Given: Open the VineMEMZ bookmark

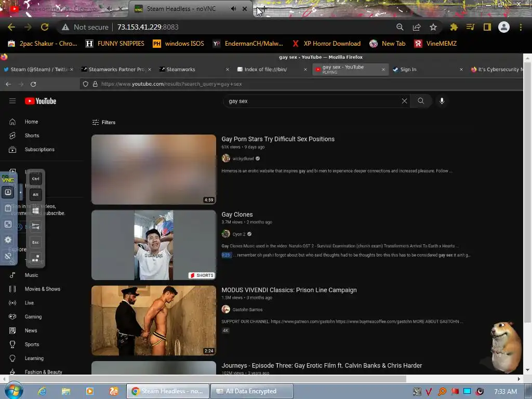Looking at the screenshot, I should coord(436,44).
